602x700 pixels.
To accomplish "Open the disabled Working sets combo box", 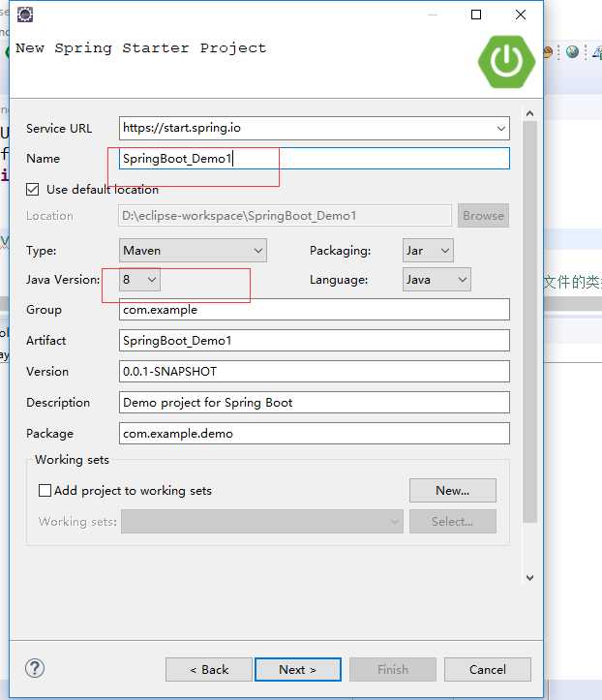I will (x=262, y=522).
